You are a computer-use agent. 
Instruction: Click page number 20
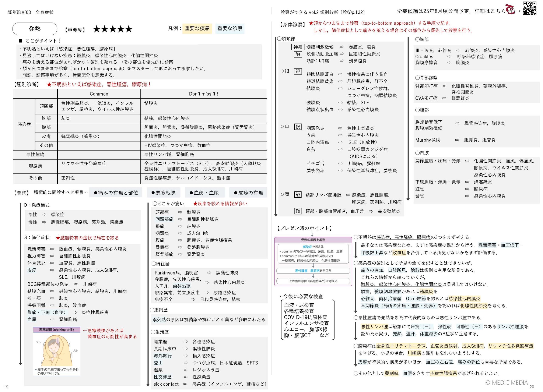click(x=532, y=387)
